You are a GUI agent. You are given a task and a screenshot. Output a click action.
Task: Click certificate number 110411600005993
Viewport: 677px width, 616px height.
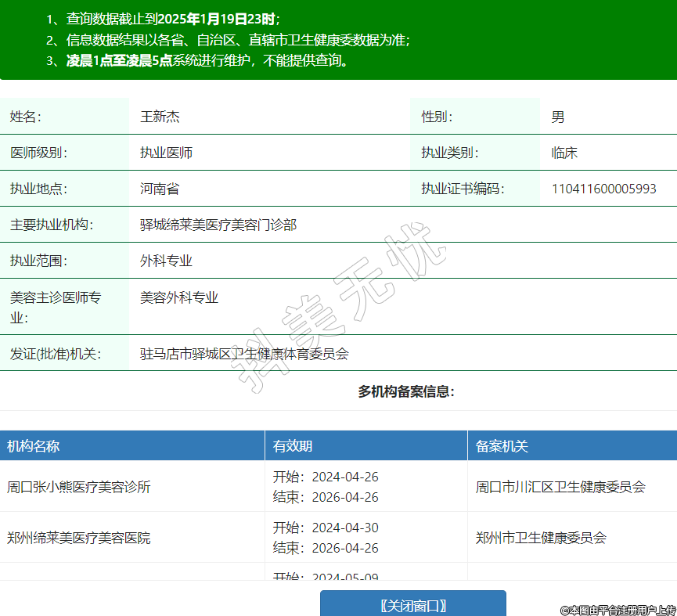603,189
